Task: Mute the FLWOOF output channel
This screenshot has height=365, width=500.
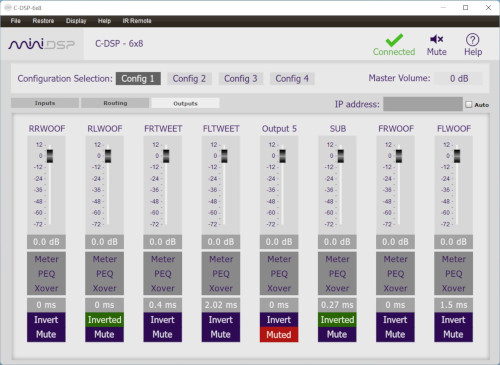Action: 453,334
